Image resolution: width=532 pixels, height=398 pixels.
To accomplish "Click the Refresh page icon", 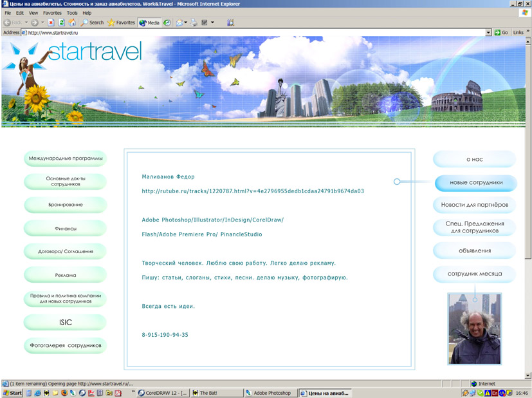I will point(62,23).
